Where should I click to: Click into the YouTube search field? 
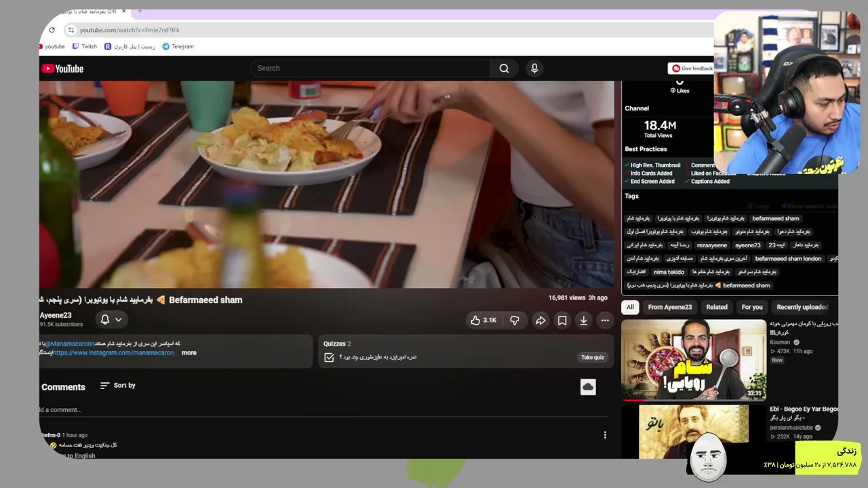pos(370,68)
